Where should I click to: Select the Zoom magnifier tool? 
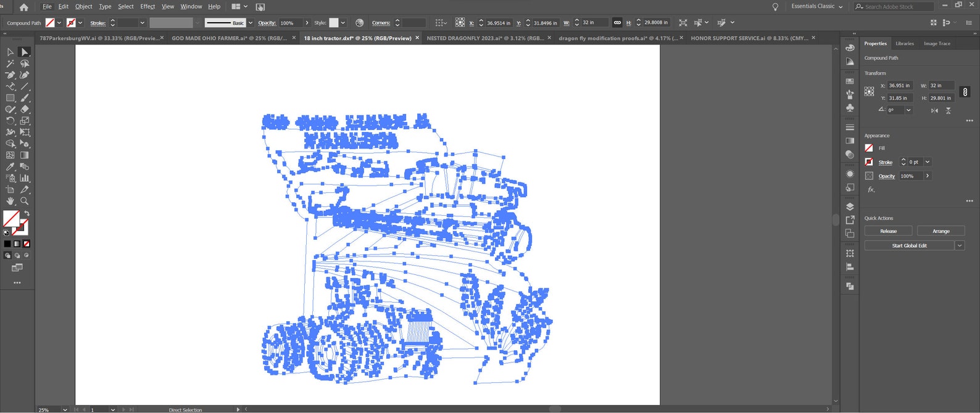click(24, 201)
